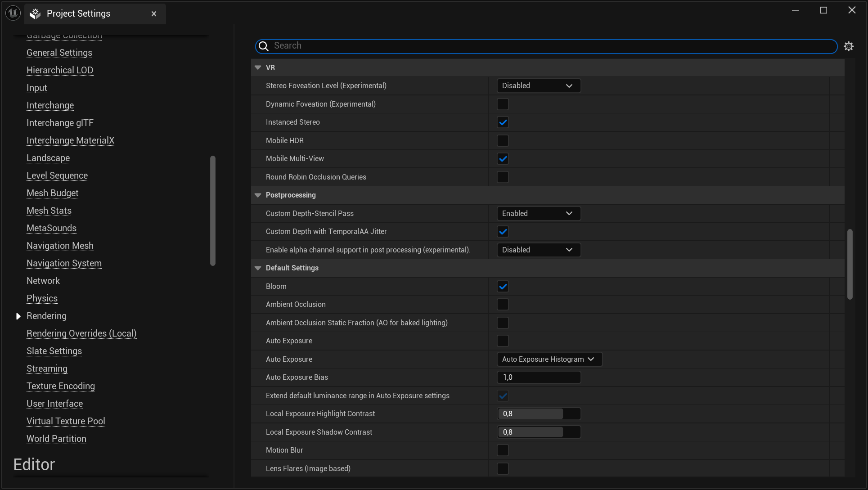The height and width of the screenshot is (490, 868).
Task: Open the Auto Exposure Histogram dropdown
Action: (x=549, y=359)
